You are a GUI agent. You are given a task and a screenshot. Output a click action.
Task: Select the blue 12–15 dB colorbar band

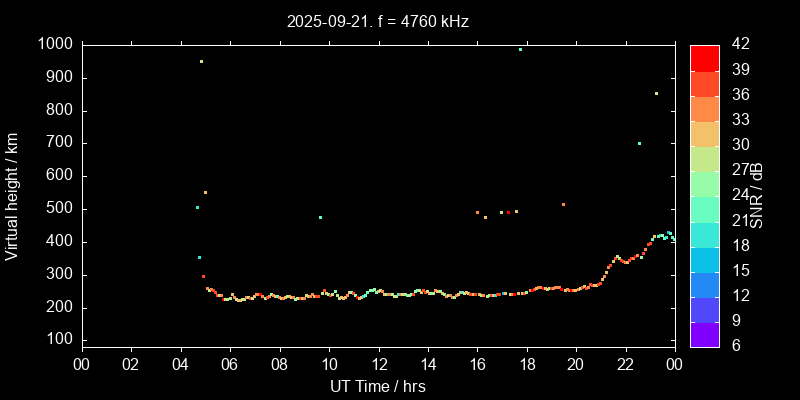point(705,284)
